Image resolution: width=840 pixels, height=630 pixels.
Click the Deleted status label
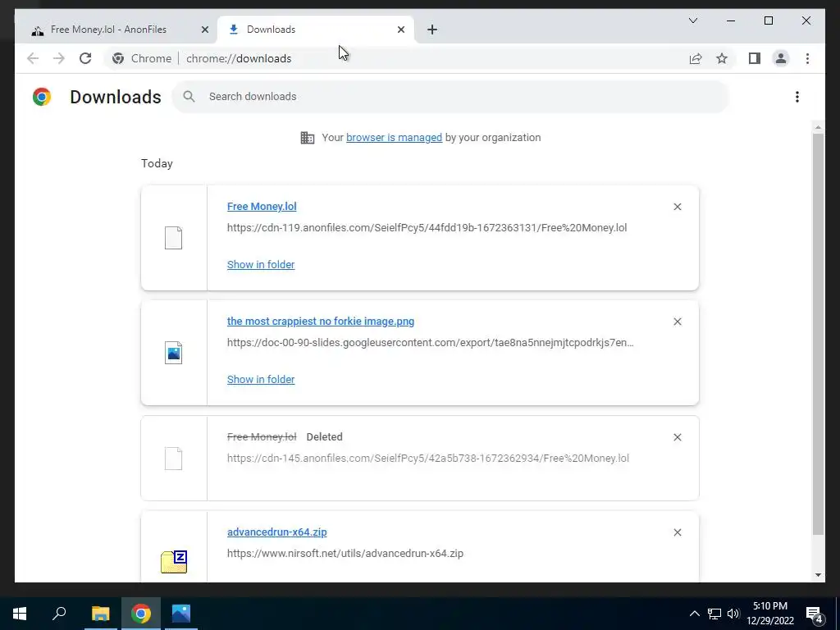pos(324,437)
